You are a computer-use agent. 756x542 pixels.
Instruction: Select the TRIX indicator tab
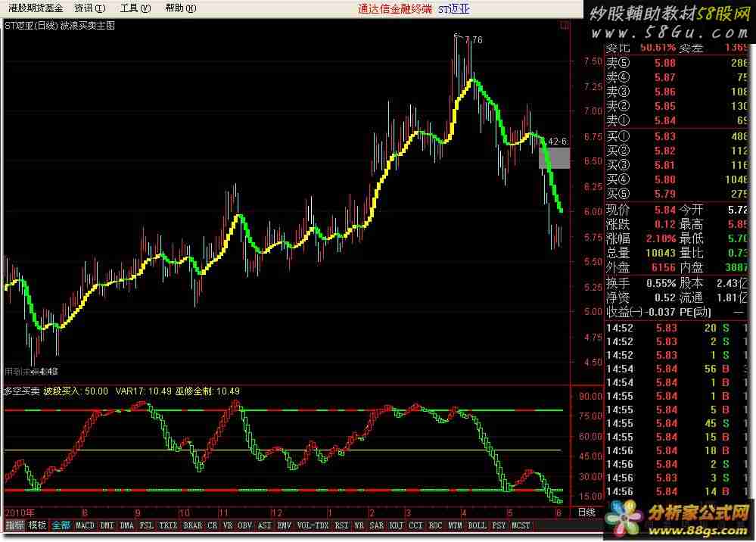(x=168, y=525)
